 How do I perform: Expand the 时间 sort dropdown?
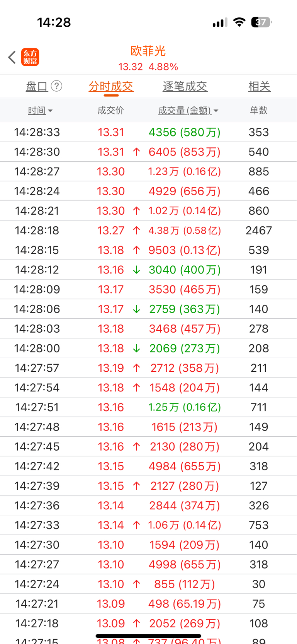(x=40, y=111)
